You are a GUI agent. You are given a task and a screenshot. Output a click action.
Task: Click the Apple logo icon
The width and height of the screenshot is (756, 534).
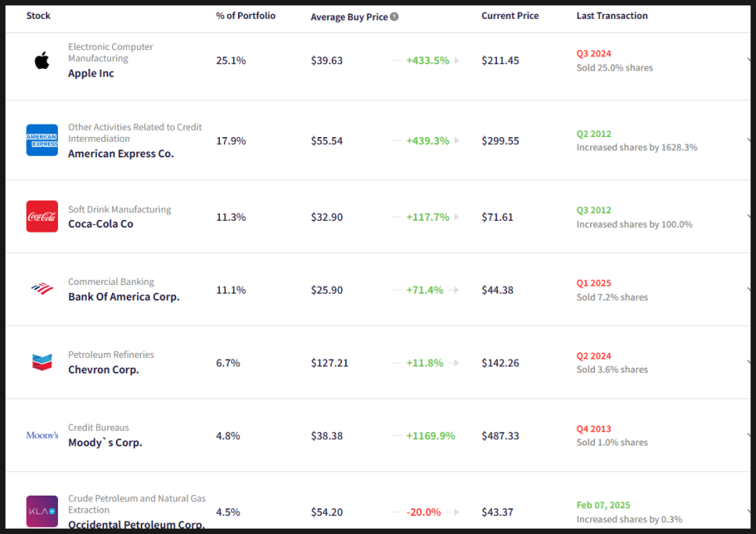[42, 60]
